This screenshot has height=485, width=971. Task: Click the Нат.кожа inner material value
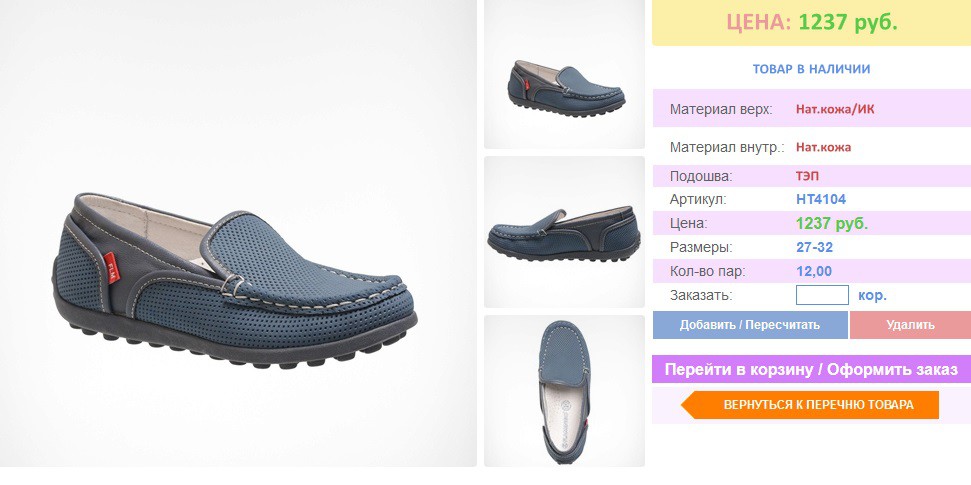click(x=823, y=147)
